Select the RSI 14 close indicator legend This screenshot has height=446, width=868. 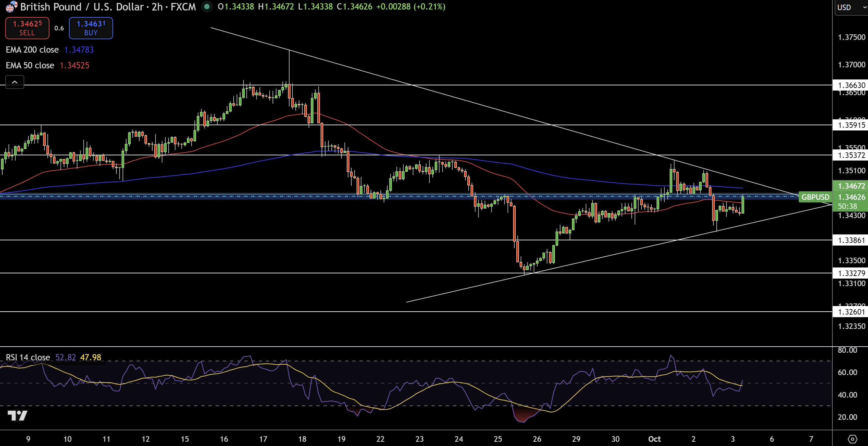28,357
